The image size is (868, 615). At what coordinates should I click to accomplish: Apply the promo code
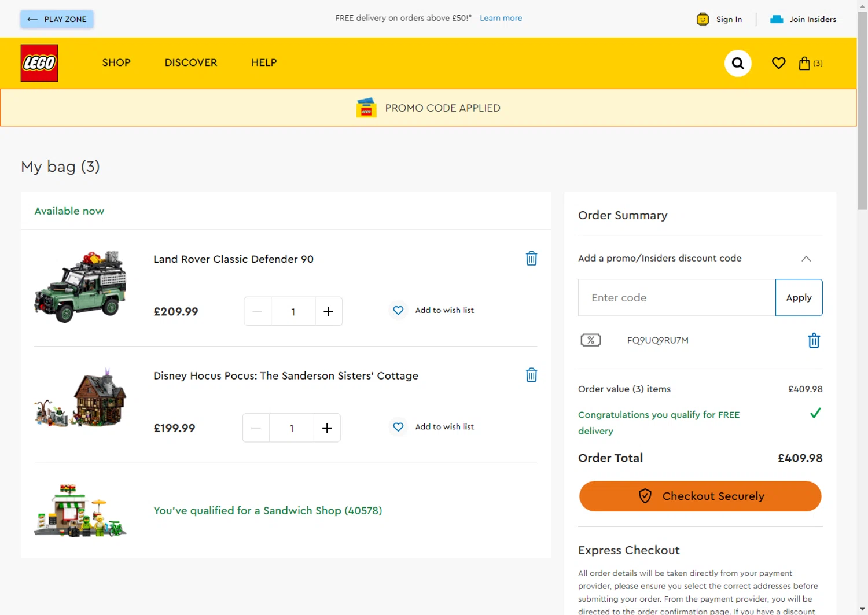pos(799,297)
